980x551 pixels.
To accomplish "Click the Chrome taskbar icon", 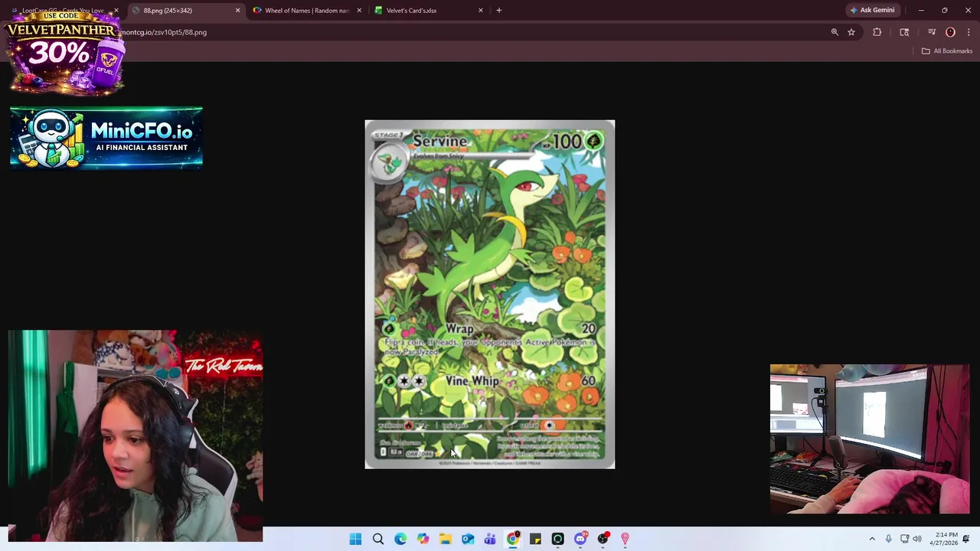I will pos(513,539).
